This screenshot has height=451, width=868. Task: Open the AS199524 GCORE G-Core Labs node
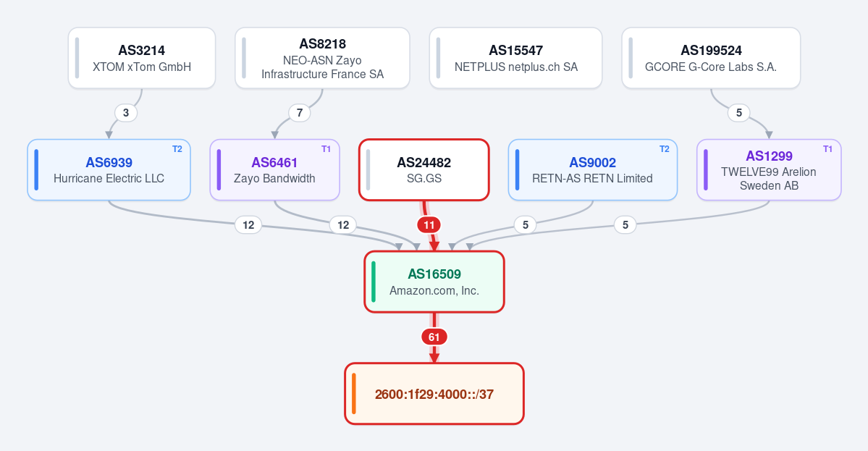click(711, 58)
